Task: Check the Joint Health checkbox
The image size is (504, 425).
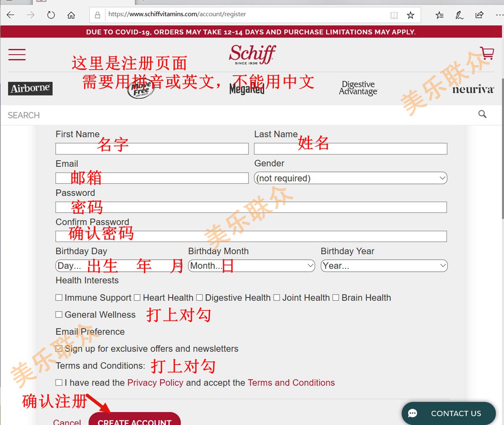Action: pyautogui.click(x=277, y=298)
